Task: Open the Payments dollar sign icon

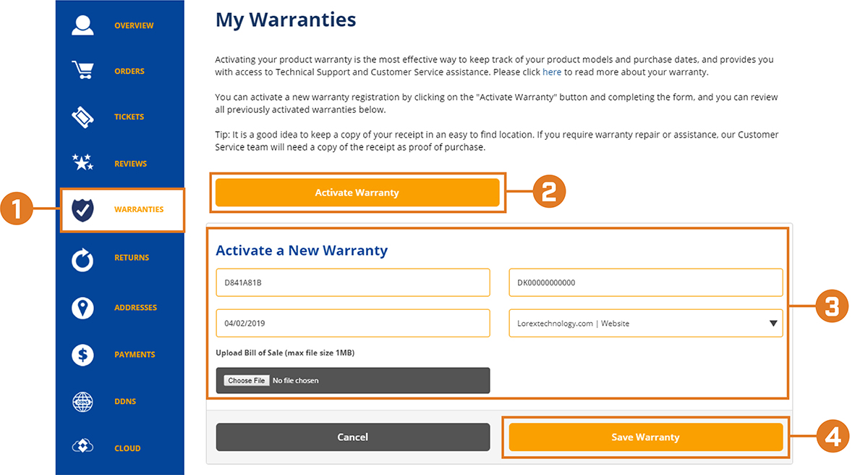Action: tap(82, 355)
